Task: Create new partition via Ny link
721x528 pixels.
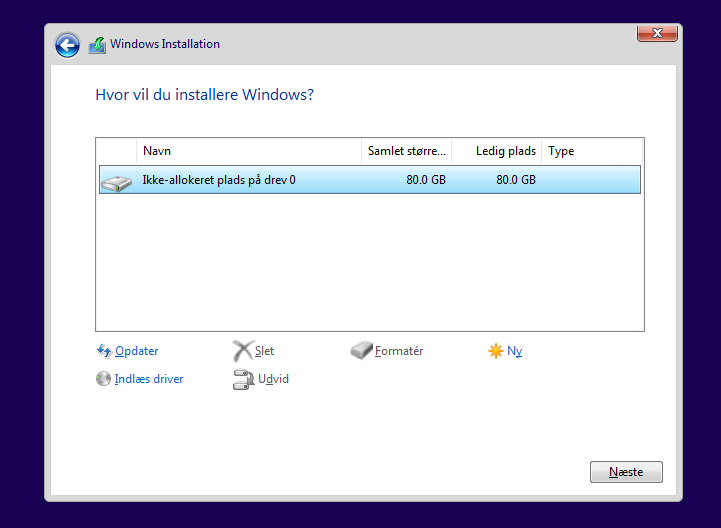Action: point(515,351)
